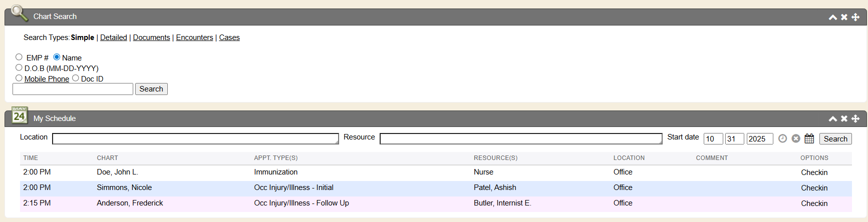Screen dimensions: 868x222
Task: Collapse the Chart Search panel
Action: coord(832,17)
